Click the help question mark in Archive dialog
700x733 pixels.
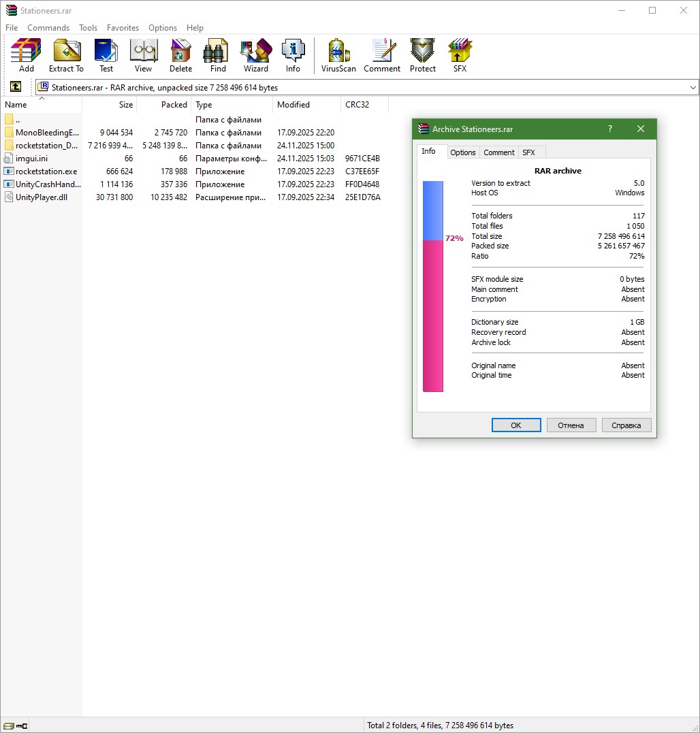click(610, 129)
